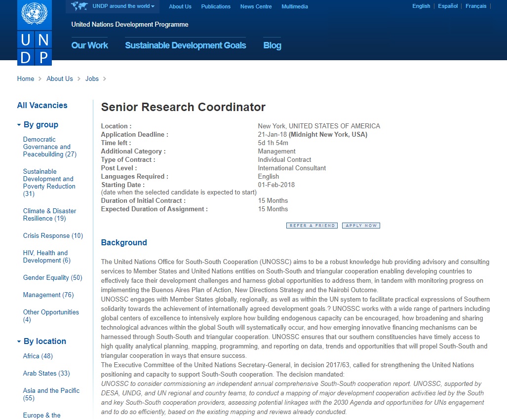Show HIV, Health and Development vacancies
Screen dimensions: 507x420
pos(46,257)
